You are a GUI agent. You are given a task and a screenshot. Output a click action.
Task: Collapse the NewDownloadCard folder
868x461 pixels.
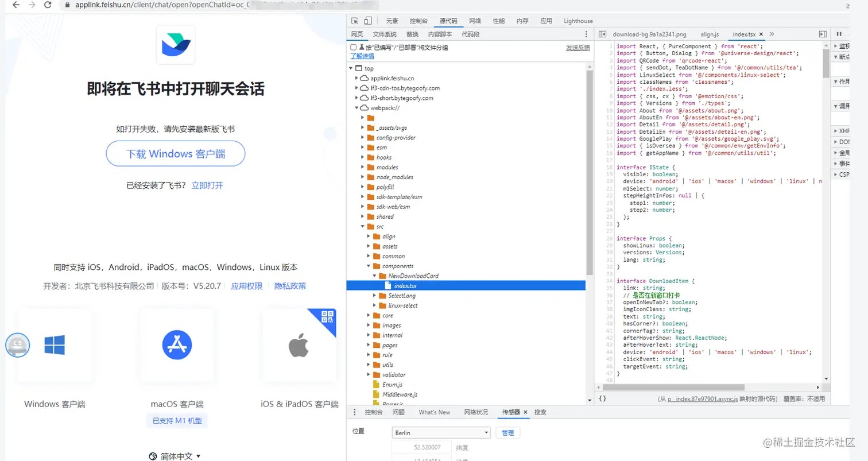(x=374, y=276)
